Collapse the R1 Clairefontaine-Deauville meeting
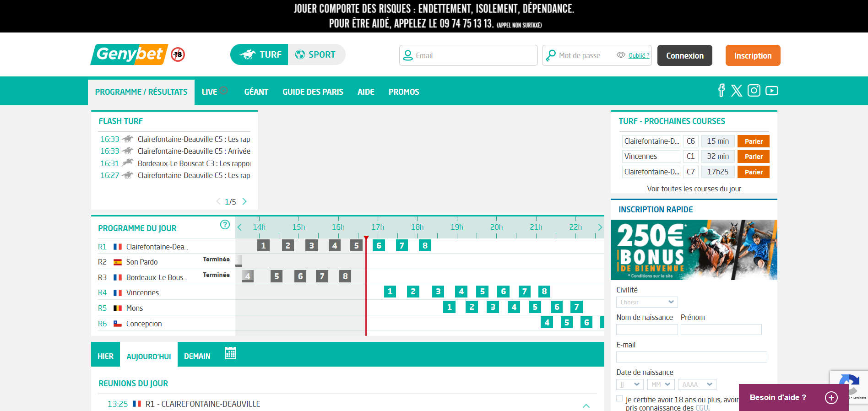 tap(586, 406)
